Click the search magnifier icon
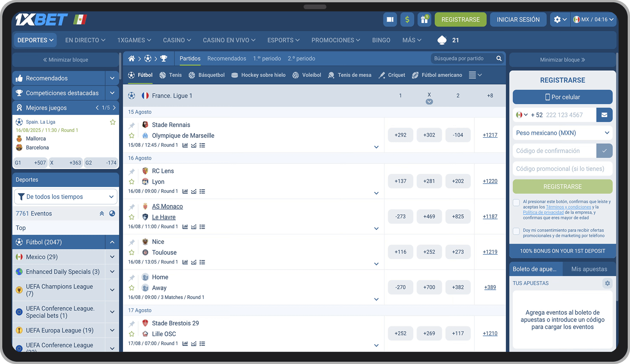Screen dimensions: 630x364 point(499,58)
